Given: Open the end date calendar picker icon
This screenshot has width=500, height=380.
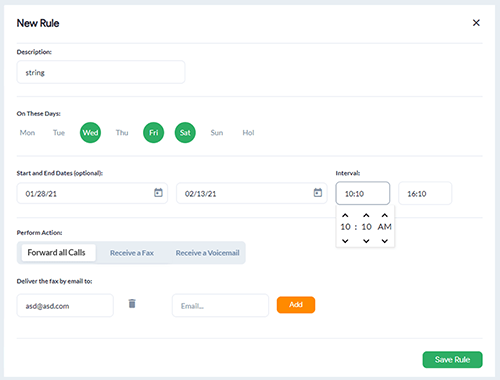Looking at the screenshot, I should coord(318,193).
